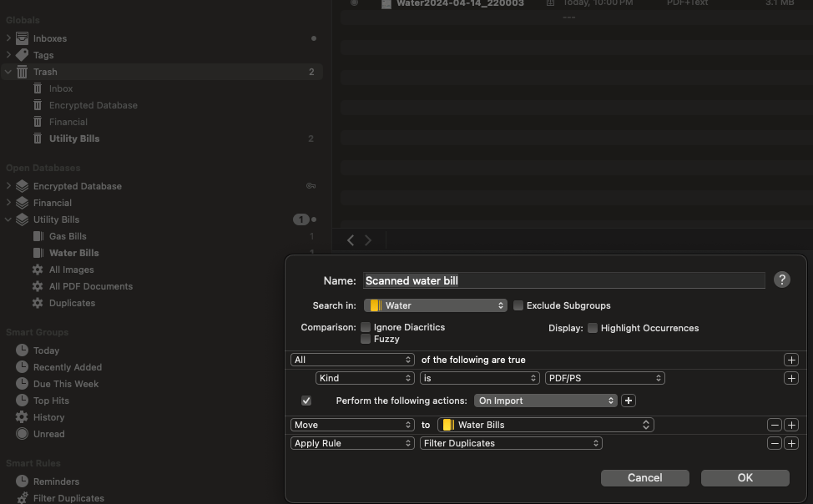Enable the Fuzzy comparison checkbox

(366, 339)
